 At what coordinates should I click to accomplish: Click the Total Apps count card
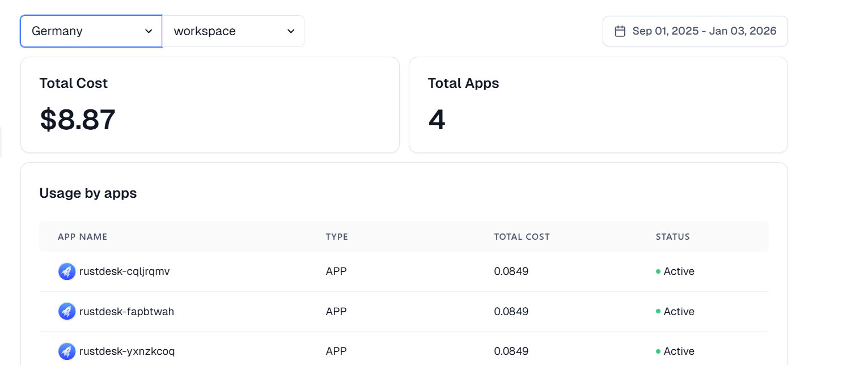(x=598, y=105)
